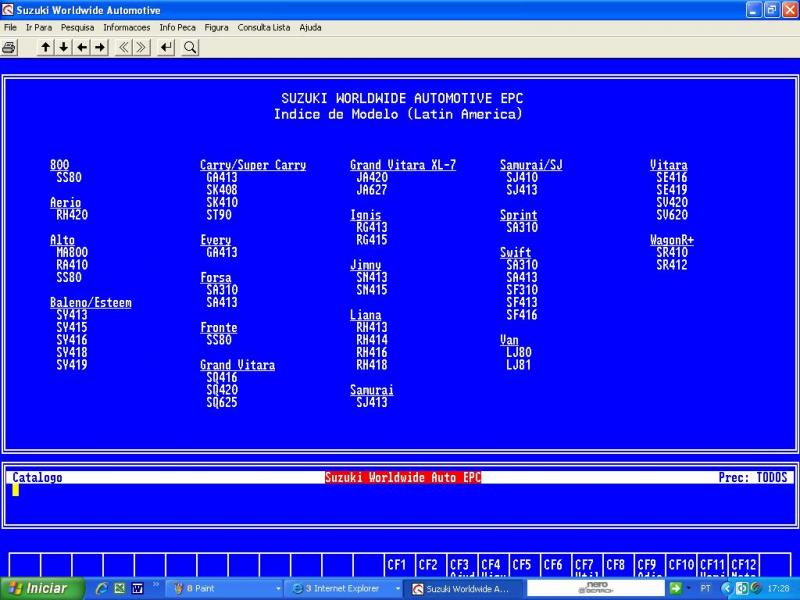Expand the Internet Explorer taskbar group dropdown

(397, 589)
